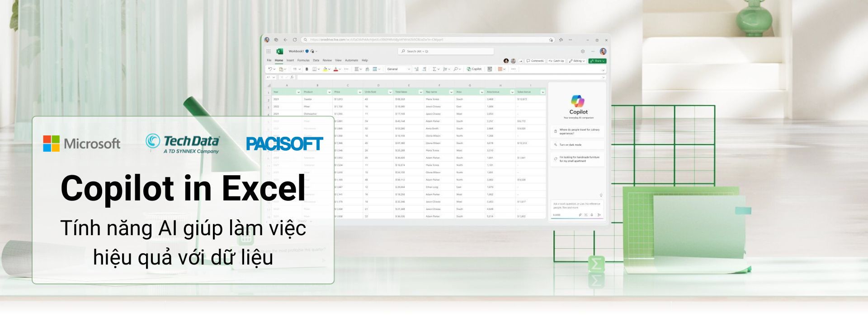
Task: Click the Search (Alt + Q) box
Action: 445,51
